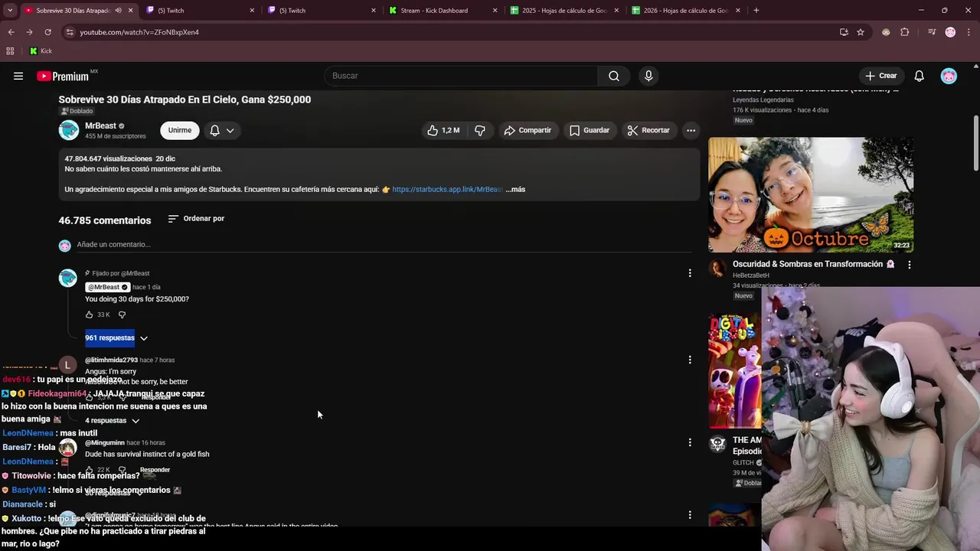Open notification settings dropdown for MrBeast
The height and width of the screenshot is (551, 980).
pos(222,130)
